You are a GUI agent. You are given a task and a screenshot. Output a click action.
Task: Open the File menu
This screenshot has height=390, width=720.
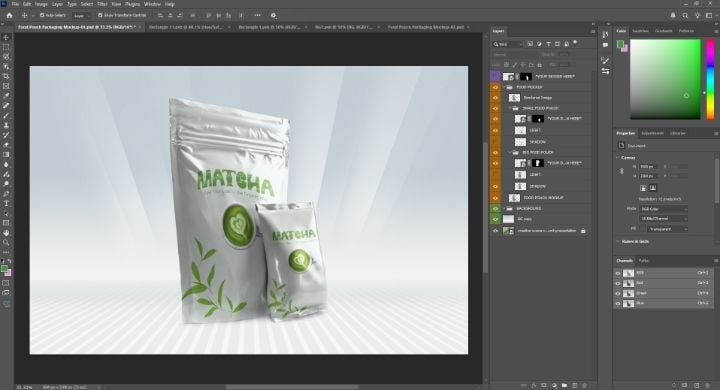pyautogui.click(x=15, y=4)
